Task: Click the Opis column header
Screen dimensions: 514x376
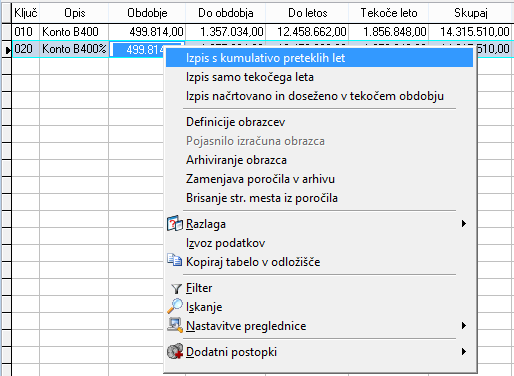Action: 74,13
